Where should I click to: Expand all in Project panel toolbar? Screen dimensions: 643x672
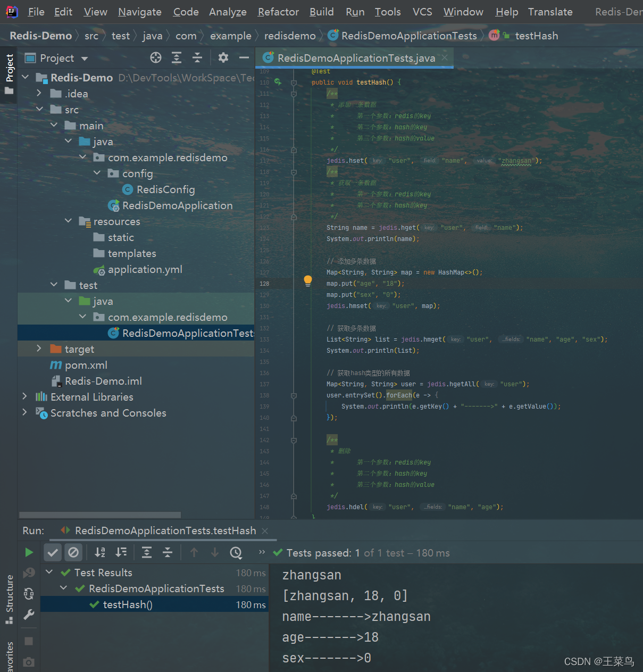pos(177,57)
